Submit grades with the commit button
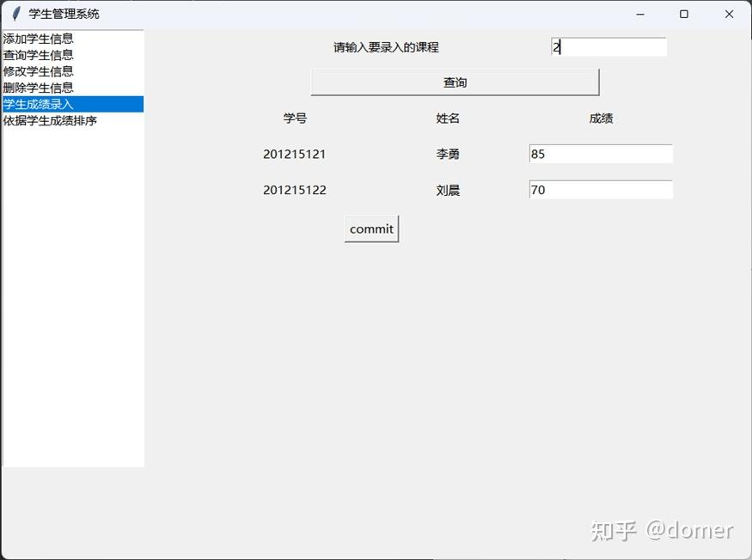Image resolution: width=752 pixels, height=560 pixels. (371, 229)
